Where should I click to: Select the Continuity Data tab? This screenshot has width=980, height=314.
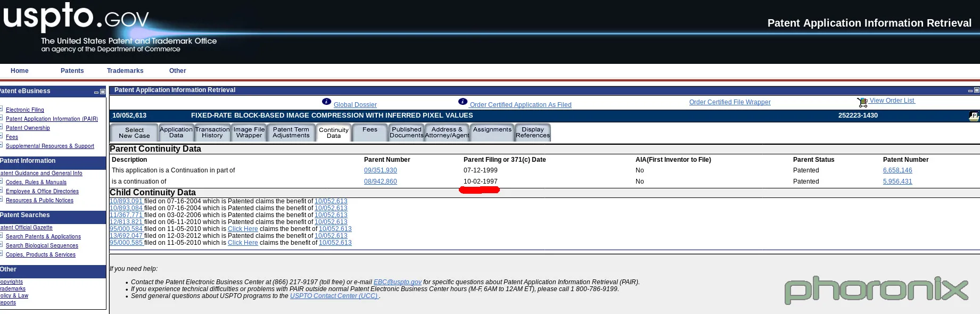click(x=334, y=133)
